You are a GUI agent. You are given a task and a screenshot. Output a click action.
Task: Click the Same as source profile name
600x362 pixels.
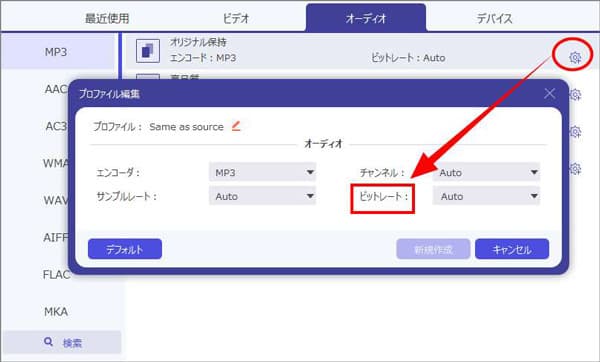tap(186, 127)
